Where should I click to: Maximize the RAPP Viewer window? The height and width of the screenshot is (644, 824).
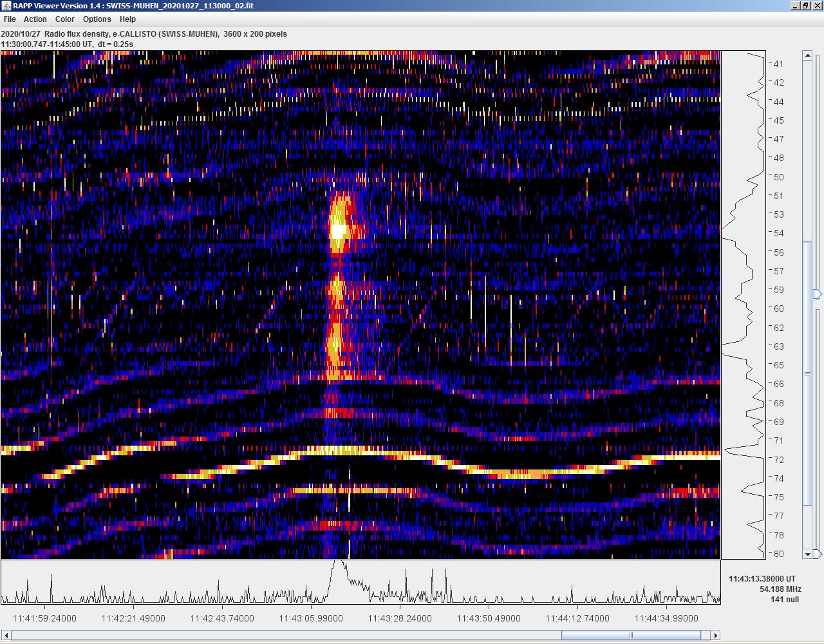coord(805,6)
